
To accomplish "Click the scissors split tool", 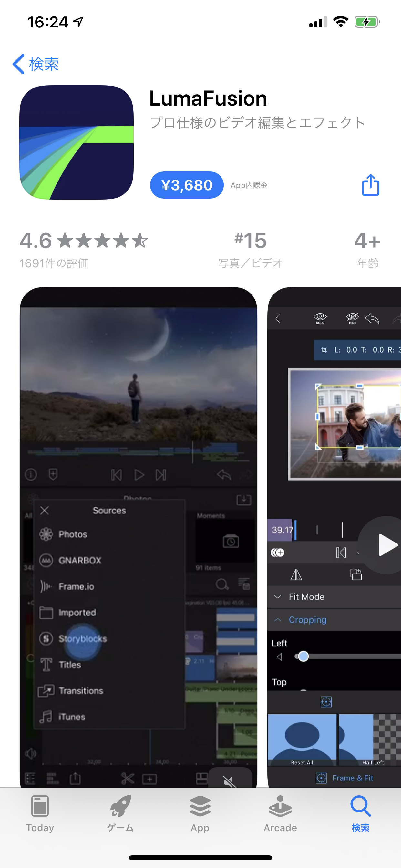I will (128, 778).
